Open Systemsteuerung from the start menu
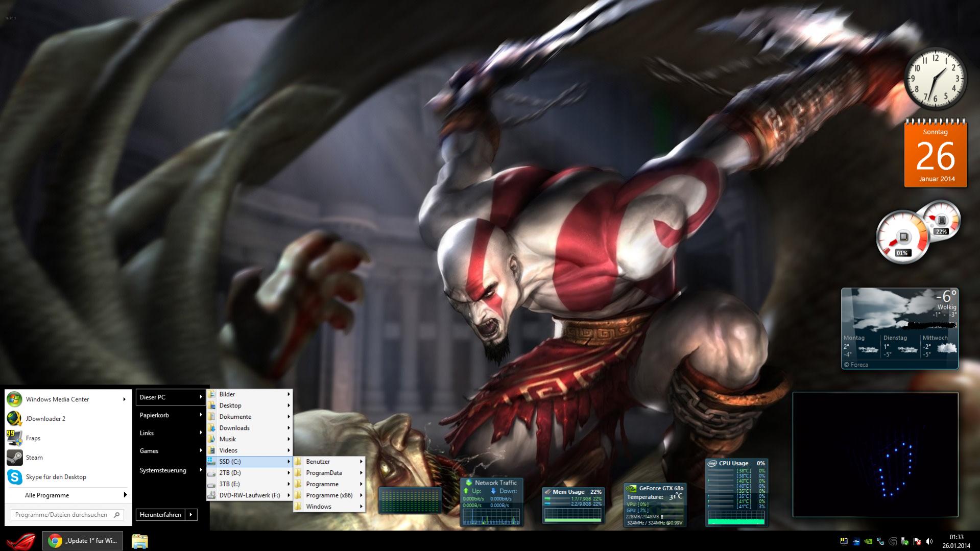Image resolution: width=980 pixels, height=551 pixels. point(171,470)
